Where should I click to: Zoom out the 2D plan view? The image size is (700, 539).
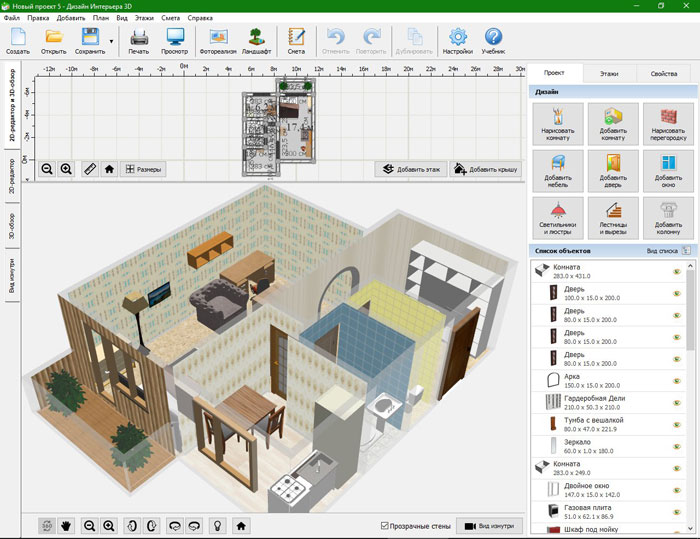[47, 169]
